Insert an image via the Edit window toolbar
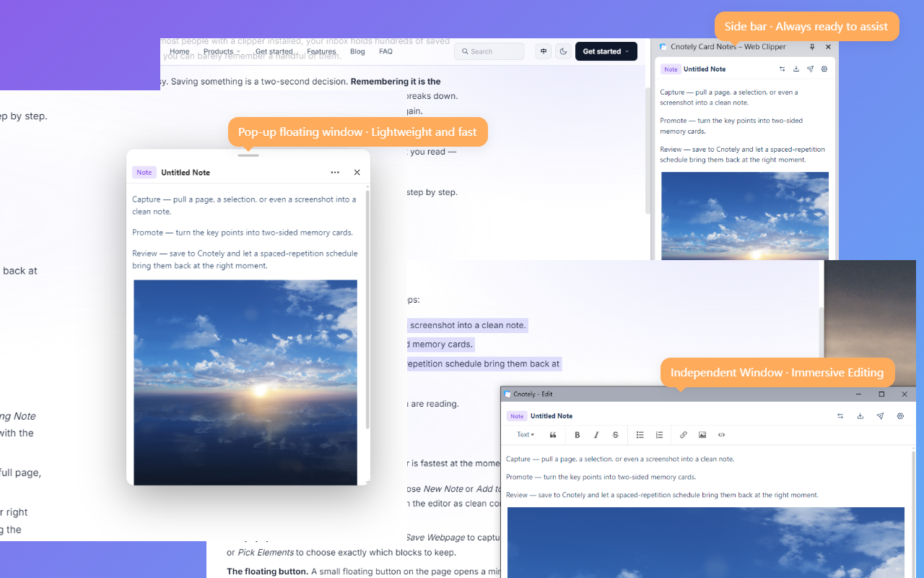Image resolution: width=924 pixels, height=578 pixels. click(702, 435)
